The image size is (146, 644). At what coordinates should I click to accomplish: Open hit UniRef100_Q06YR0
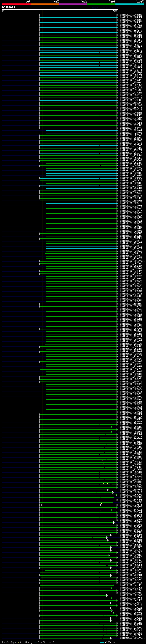pyautogui.click(x=131, y=20)
